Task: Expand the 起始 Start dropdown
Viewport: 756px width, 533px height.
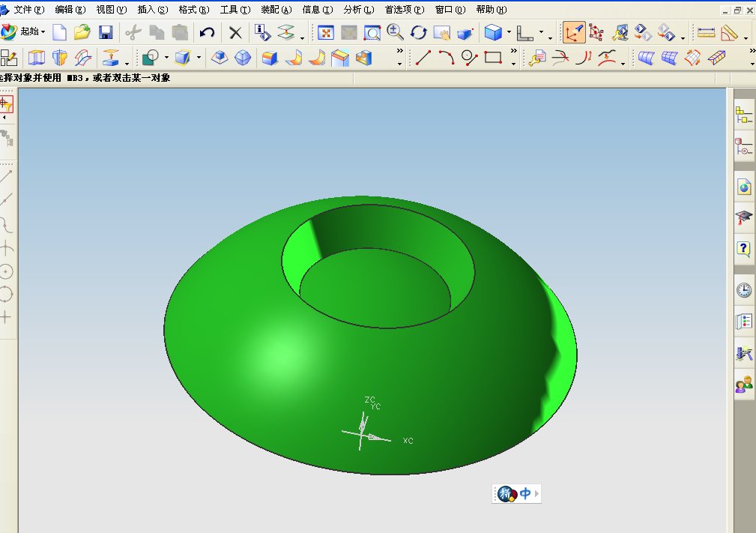Action: pyautogui.click(x=31, y=31)
